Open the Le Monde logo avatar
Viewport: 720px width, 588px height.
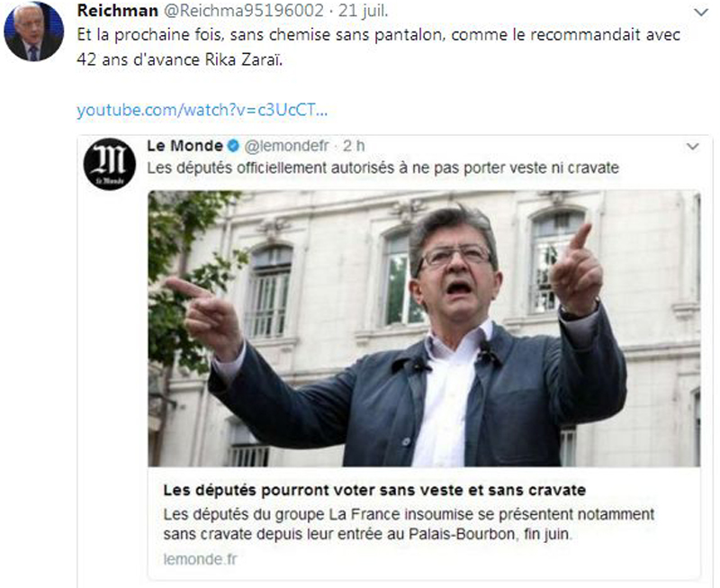(x=109, y=164)
